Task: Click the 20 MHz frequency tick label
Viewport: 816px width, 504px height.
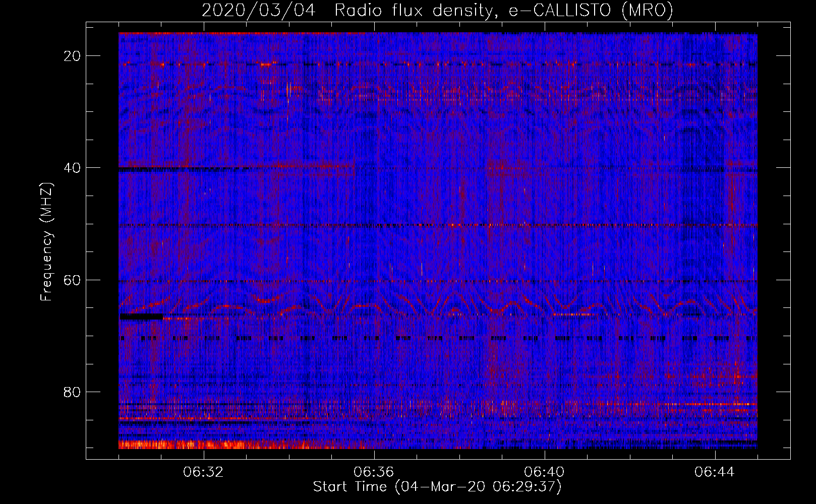Action: coord(72,56)
